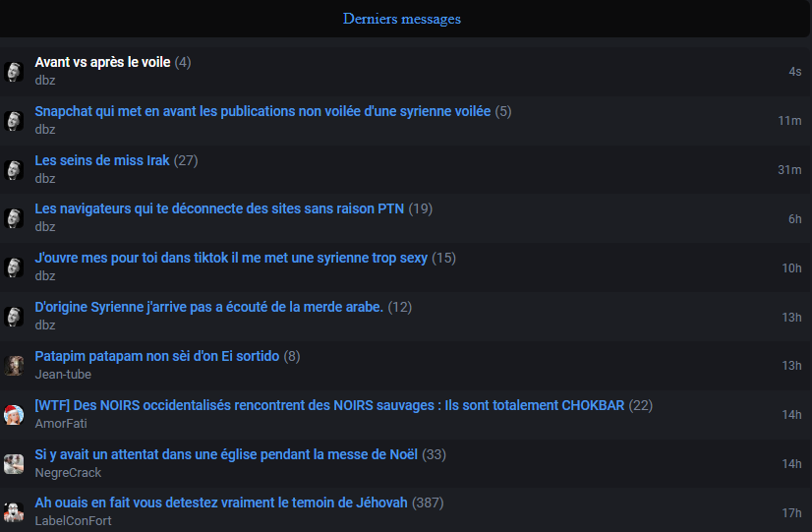Screen dimensions: 812x532
Task: Click the avatar beside the "D'origine Syrienne" topic
Action: [14, 317]
